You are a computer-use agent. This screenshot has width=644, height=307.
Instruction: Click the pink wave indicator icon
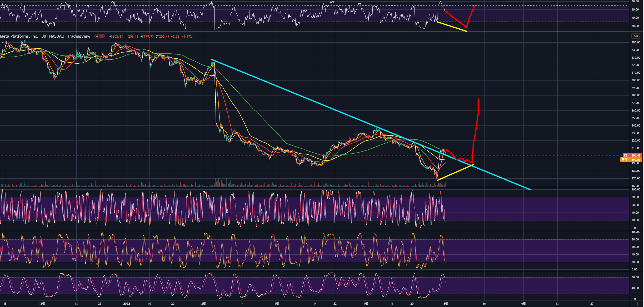(102, 36)
